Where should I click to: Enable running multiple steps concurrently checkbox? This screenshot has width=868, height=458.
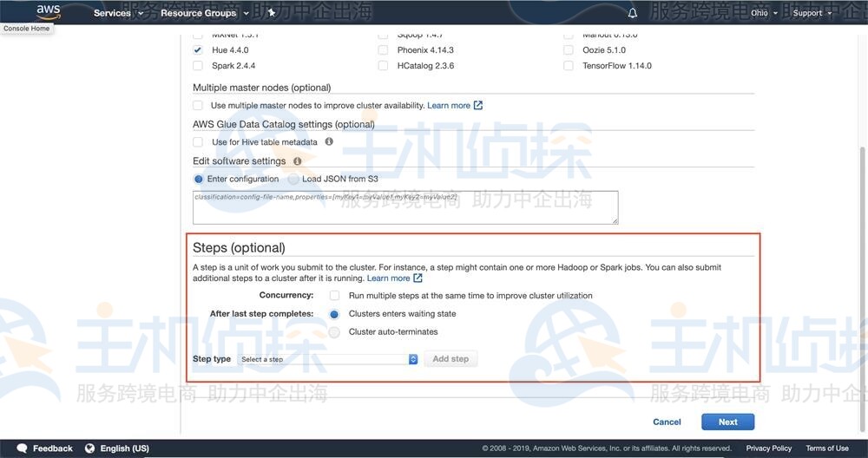pyautogui.click(x=334, y=296)
